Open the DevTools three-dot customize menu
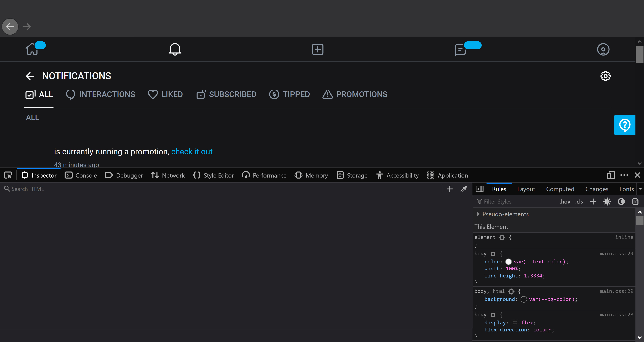Viewport: 644px width, 342px height. coord(624,175)
